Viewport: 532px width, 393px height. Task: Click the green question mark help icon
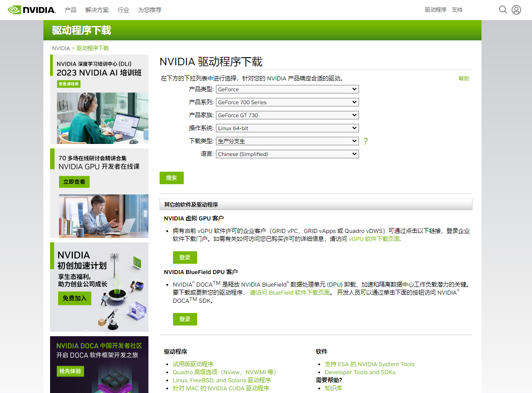pos(365,141)
